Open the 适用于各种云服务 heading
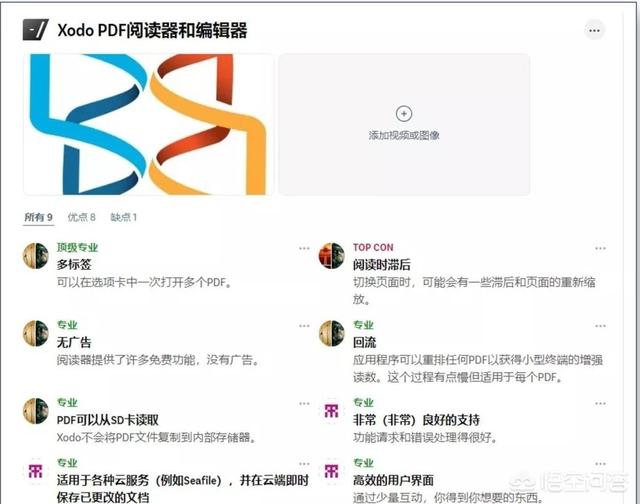The image size is (640, 504). [182, 488]
